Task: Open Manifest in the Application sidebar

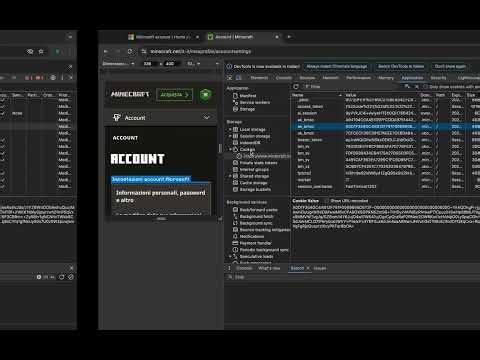Action: pyautogui.click(x=248, y=96)
